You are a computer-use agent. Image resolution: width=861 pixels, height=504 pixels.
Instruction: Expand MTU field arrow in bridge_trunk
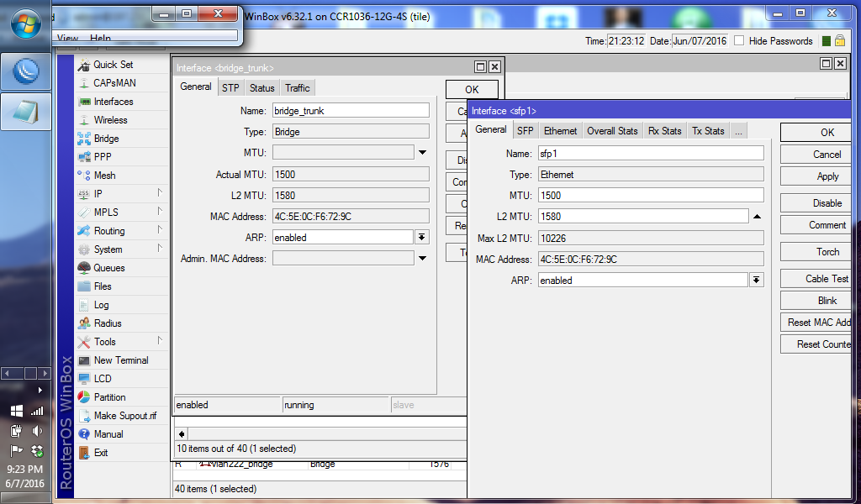[422, 153]
